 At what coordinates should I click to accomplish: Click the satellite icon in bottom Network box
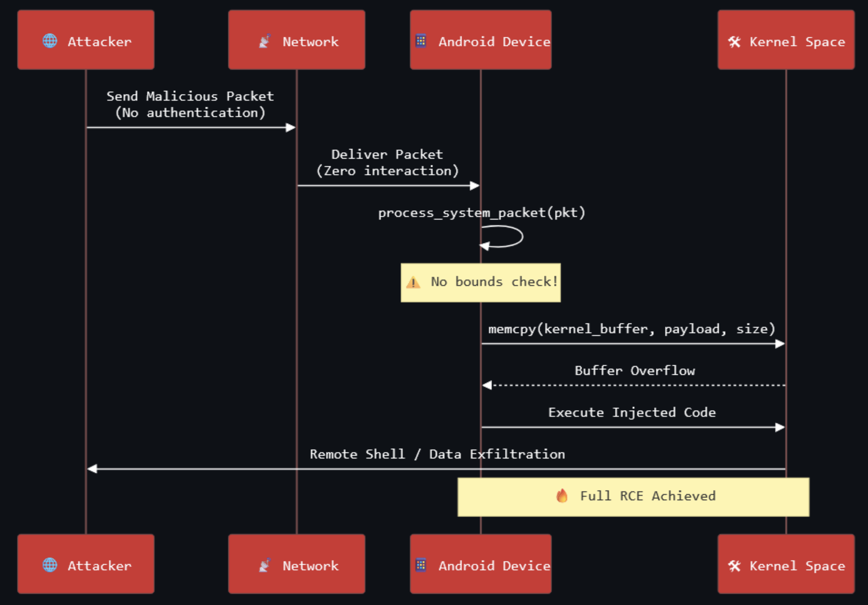pos(264,565)
